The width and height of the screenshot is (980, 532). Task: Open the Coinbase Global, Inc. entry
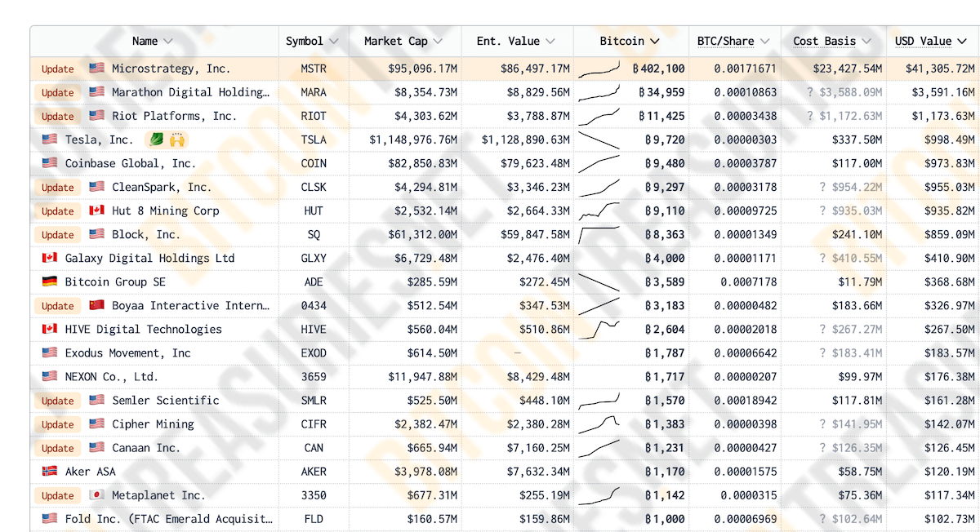click(x=131, y=163)
